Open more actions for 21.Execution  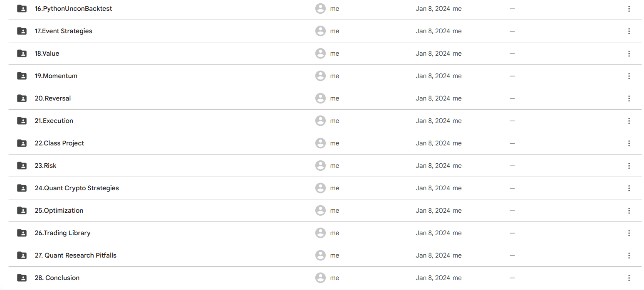tap(629, 121)
